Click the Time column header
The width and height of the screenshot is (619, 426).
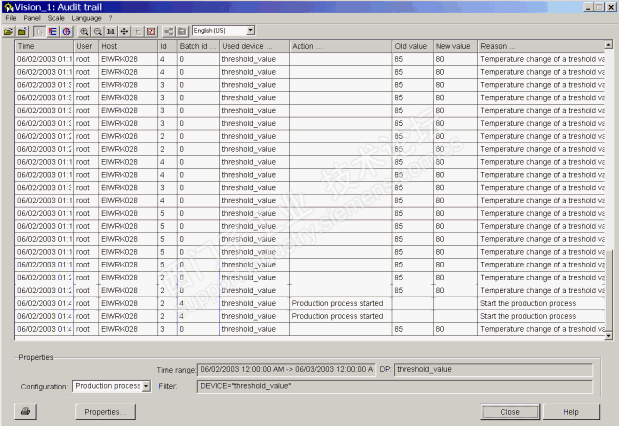click(x=44, y=46)
